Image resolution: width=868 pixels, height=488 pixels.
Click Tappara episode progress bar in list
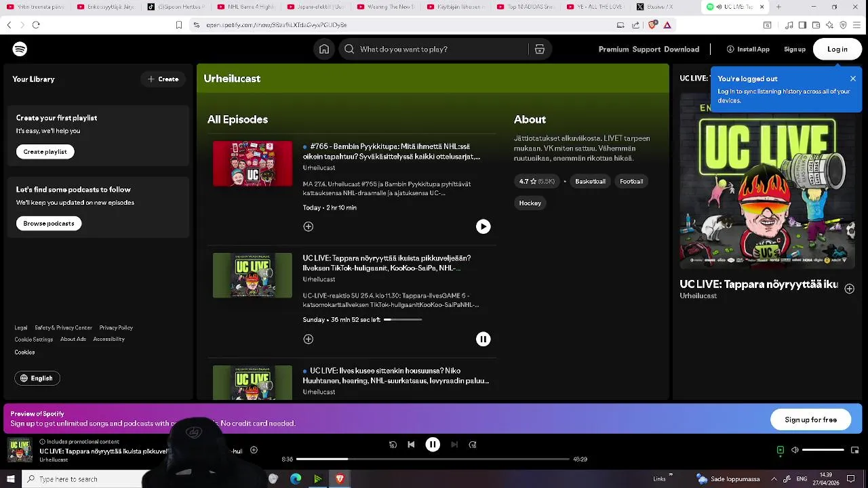point(403,319)
